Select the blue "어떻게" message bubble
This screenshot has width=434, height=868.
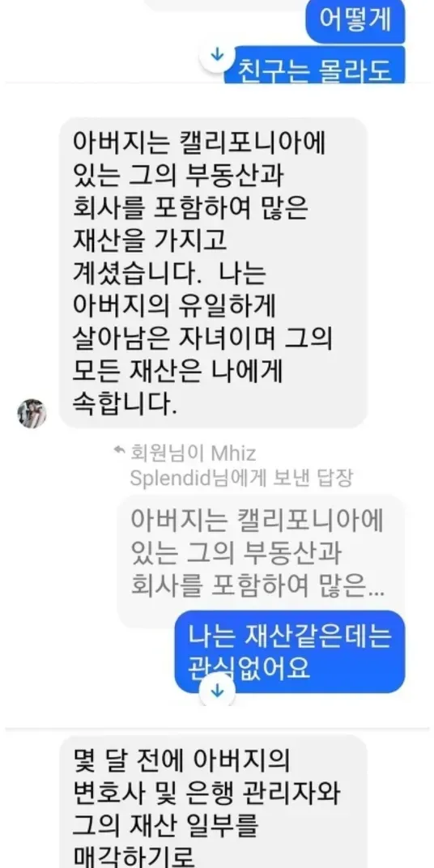click(x=355, y=21)
